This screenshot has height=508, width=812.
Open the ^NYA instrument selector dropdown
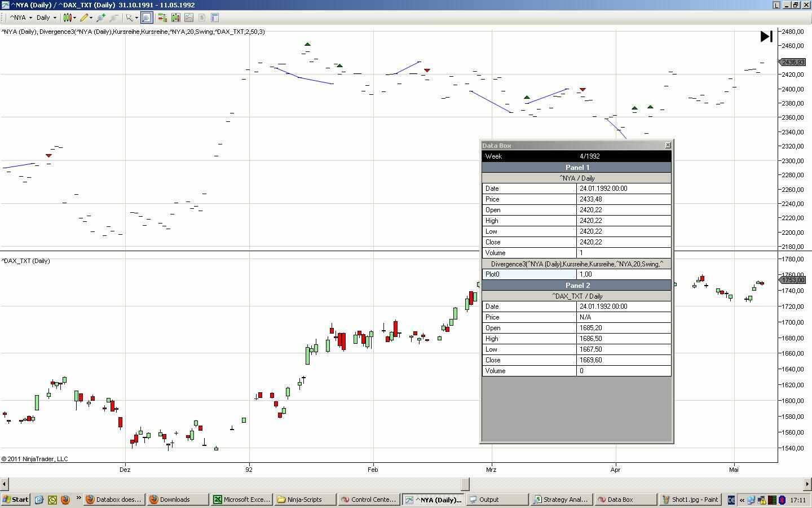coord(21,17)
